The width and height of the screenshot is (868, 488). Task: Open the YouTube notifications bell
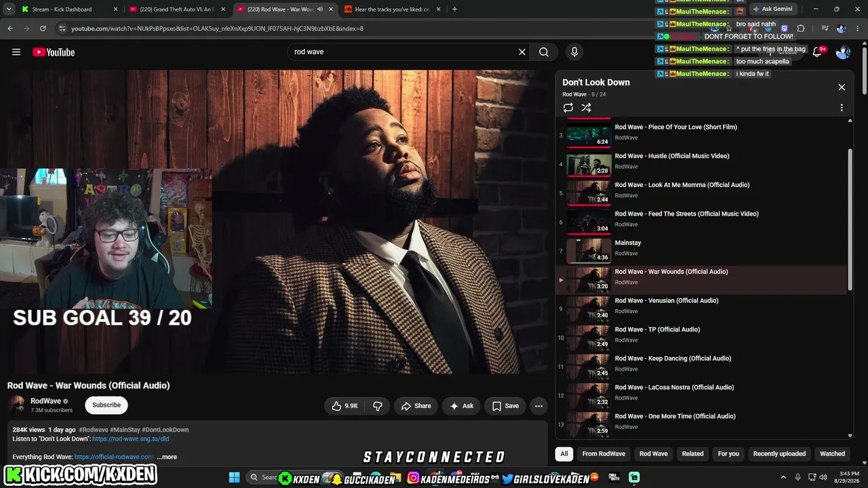tap(818, 52)
